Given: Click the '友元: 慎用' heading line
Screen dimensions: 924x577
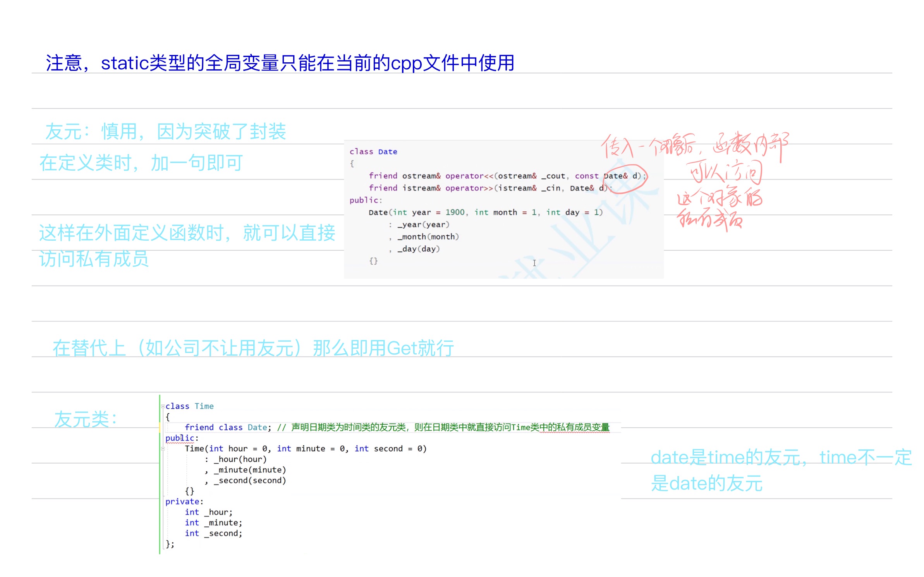Looking at the screenshot, I should point(165,132).
